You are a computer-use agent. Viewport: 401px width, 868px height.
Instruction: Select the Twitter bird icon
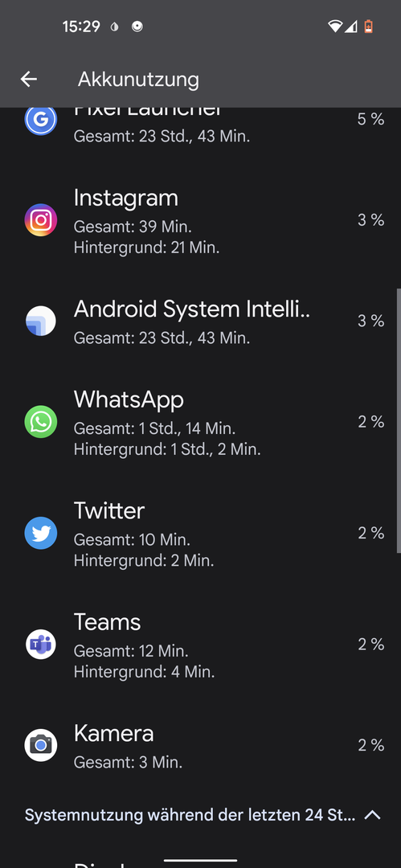[x=41, y=533]
